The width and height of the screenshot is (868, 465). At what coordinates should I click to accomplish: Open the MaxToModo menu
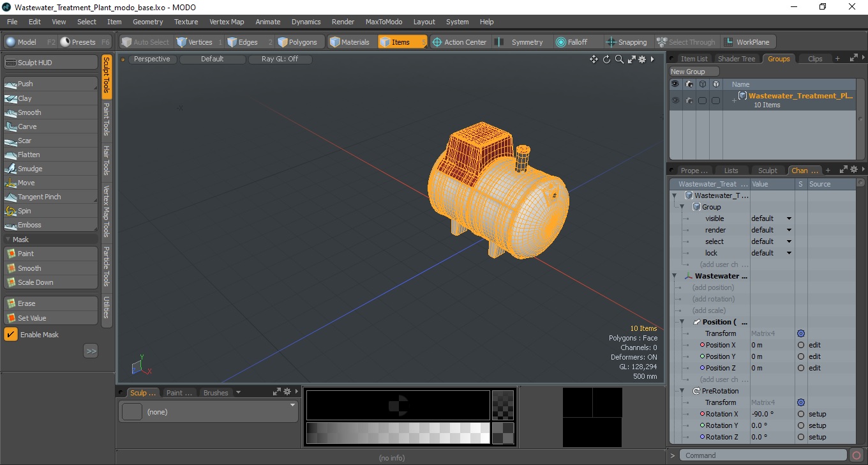point(384,22)
